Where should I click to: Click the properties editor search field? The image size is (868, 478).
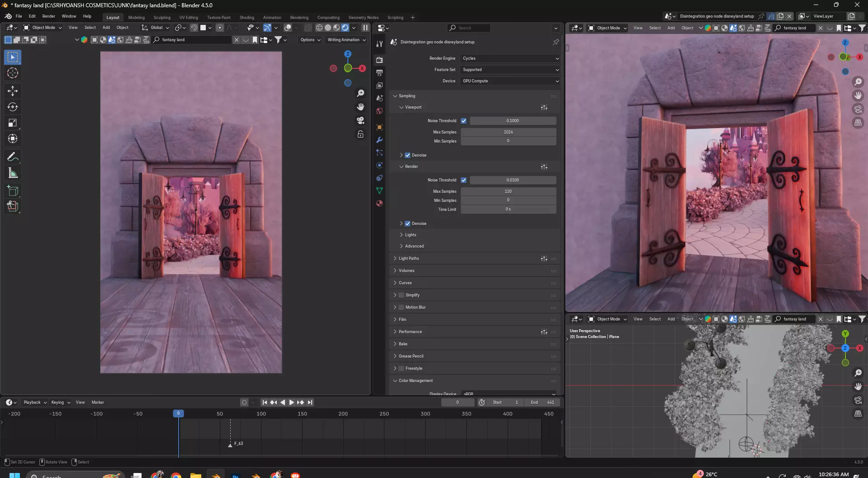tap(469, 28)
